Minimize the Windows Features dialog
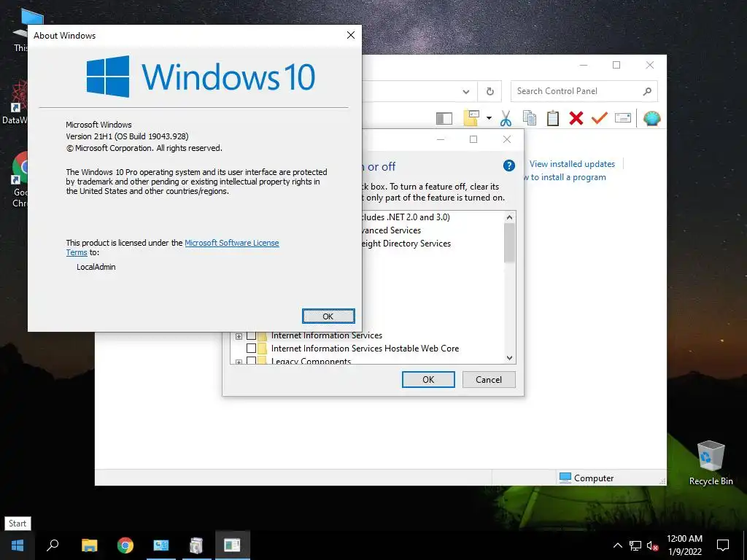 pyautogui.click(x=441, y=139)
